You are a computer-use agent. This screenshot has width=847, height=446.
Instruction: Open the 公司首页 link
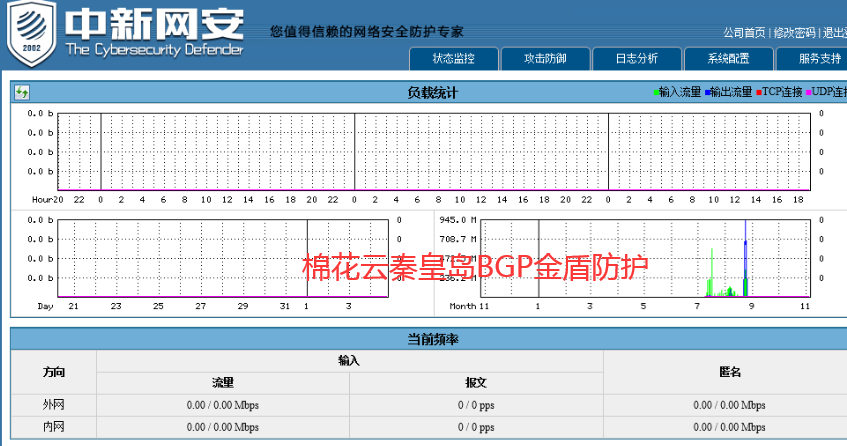(x=744, y=33)
